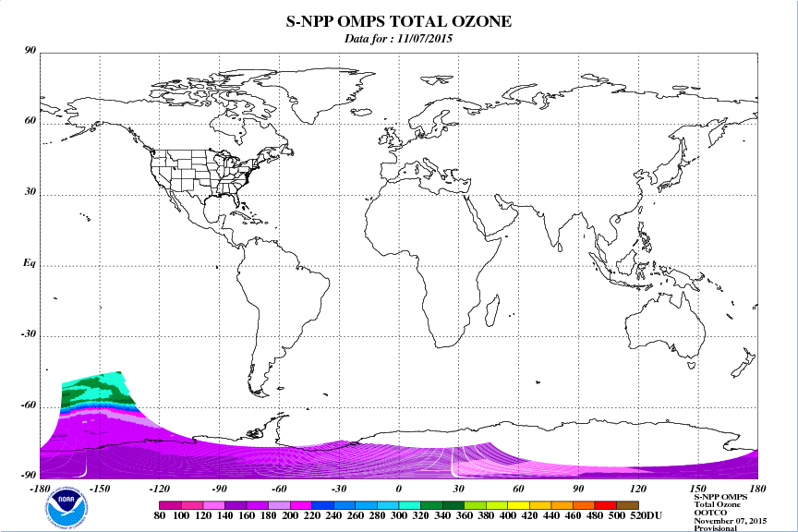
Task: Pick the legend swatch between 200 and 220
Action: (301, 505)
